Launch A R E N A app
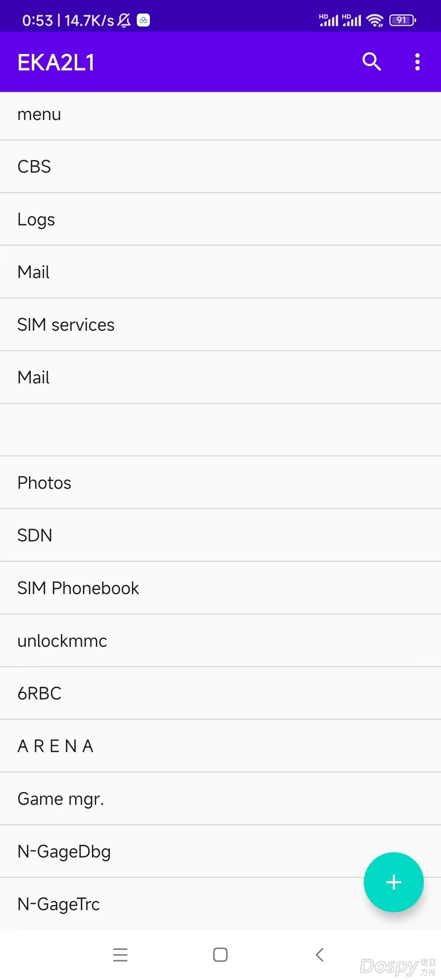Image resolution: width=441 pixels, height=980 pixels. [220, 746]
